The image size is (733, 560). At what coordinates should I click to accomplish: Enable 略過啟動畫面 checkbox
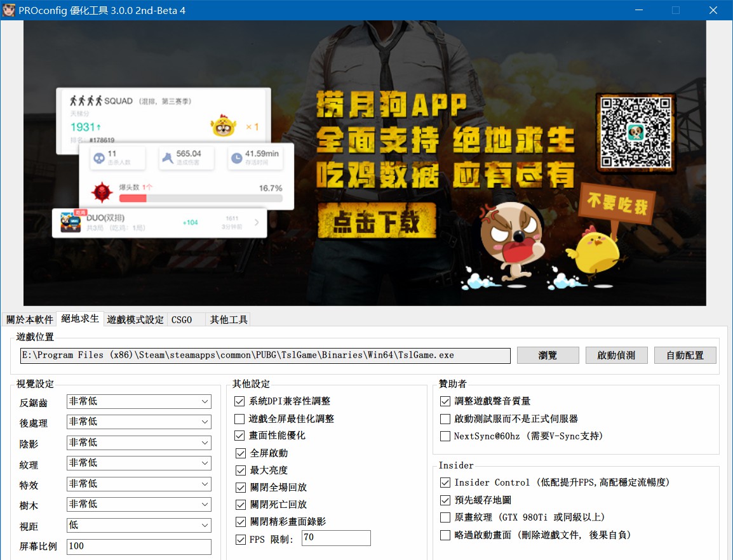click(445, 535)
